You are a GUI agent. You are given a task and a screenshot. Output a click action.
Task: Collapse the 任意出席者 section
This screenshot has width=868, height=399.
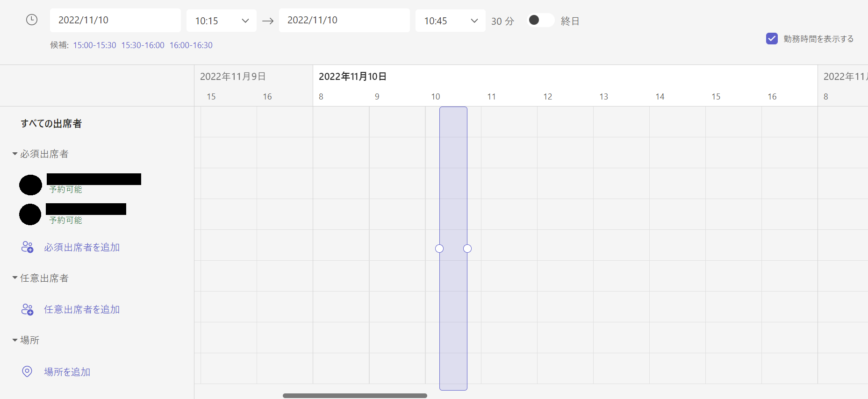coord(15,278)
